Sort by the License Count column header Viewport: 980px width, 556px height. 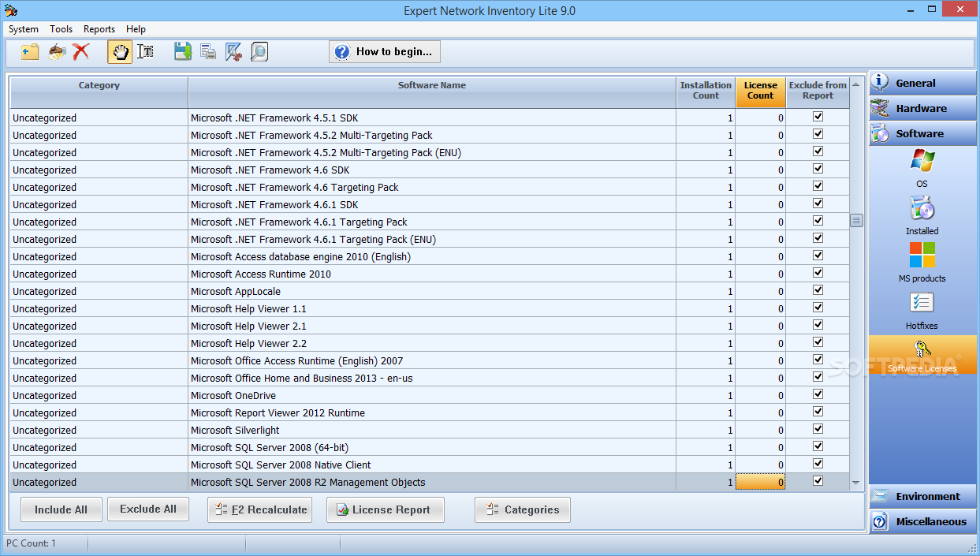(761, 92)
